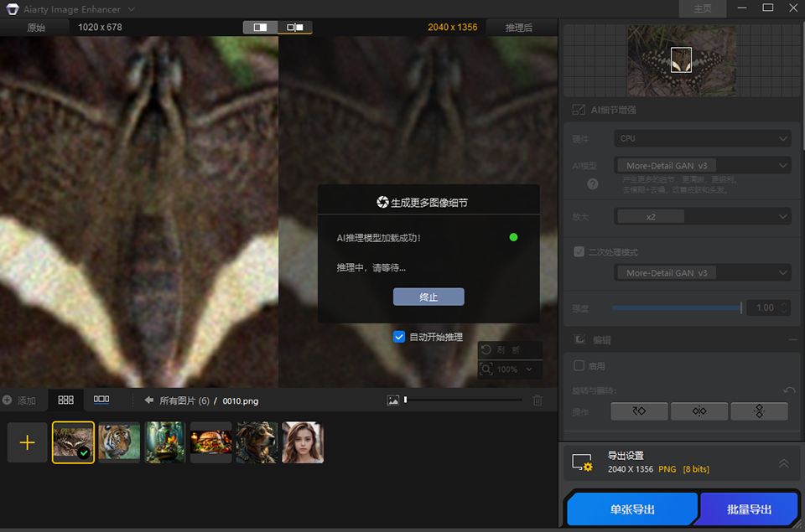Maximize the application window
Image resolution: width=805 pixels, height=532 pixels.
(x=768, y=8)
